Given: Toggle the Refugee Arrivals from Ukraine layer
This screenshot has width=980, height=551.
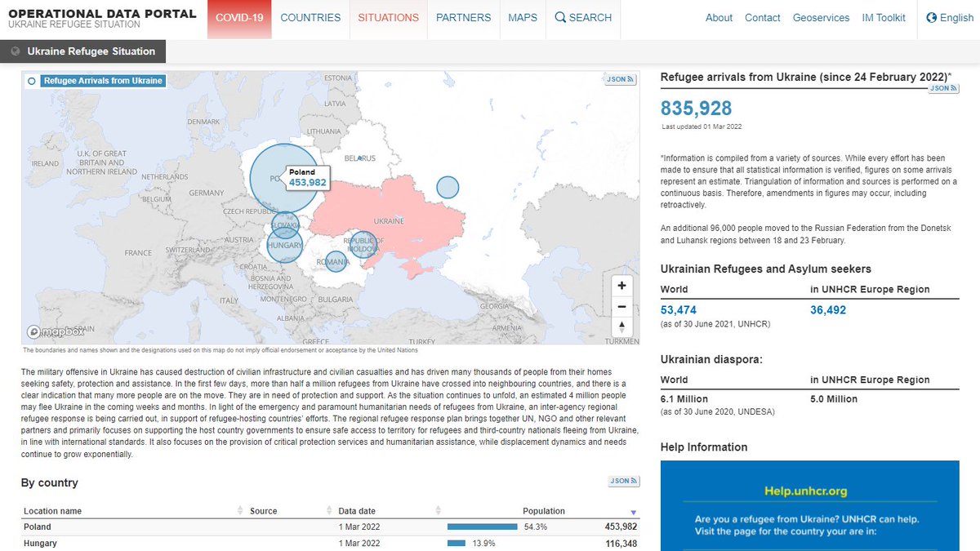Looking at the screenshot, I should tap(31, 81).
